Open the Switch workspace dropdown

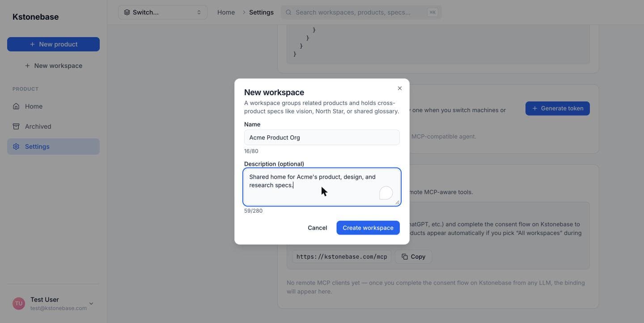click(163, 13)
